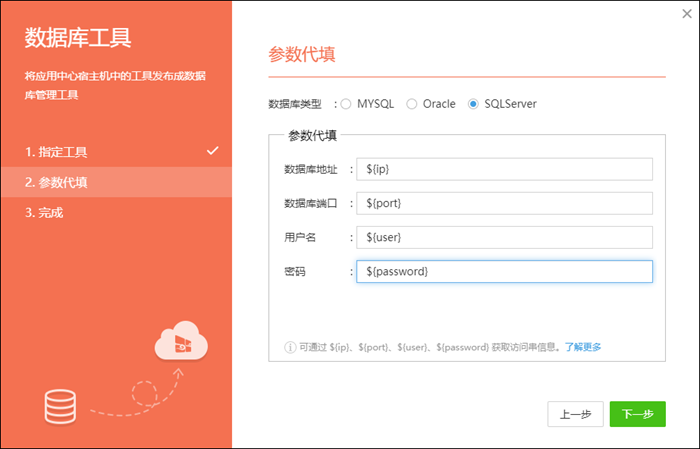Select the SQLServer radio option
The height and width of the screenshot is (449, 700).
(x=474, y=104)
